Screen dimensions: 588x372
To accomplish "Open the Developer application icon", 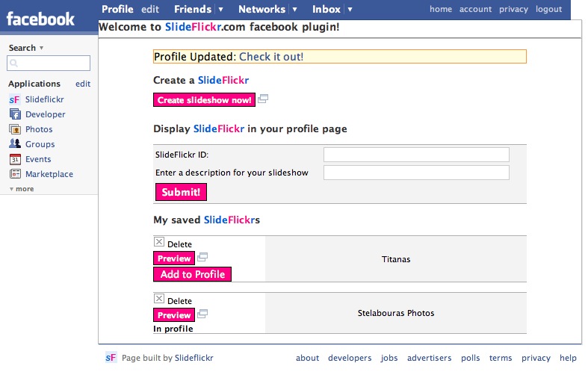I will coord(14,114).
